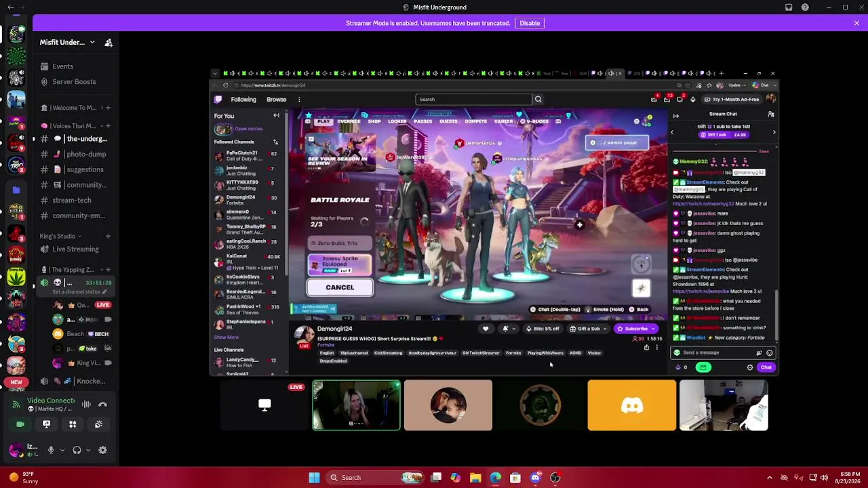Image resolution: width=868 pixels, height=488 pixels.
Task: Select KaiCenat in Followed Channels
Action: click(247, 262)
